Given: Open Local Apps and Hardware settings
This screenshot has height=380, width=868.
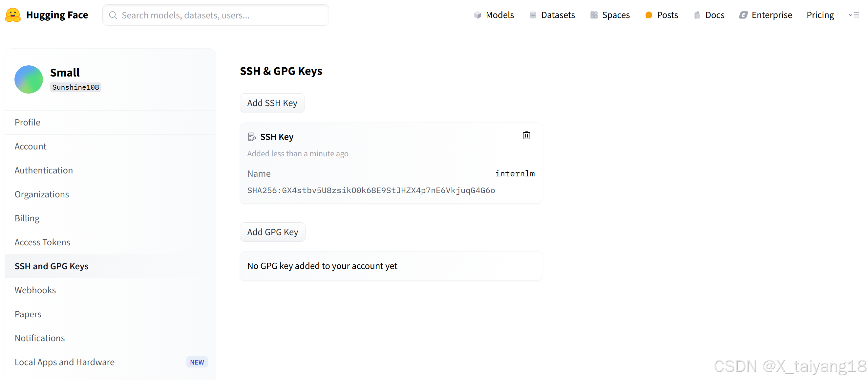Looking at the screenshot, I should pyautogui.click(x=64, y=362).
